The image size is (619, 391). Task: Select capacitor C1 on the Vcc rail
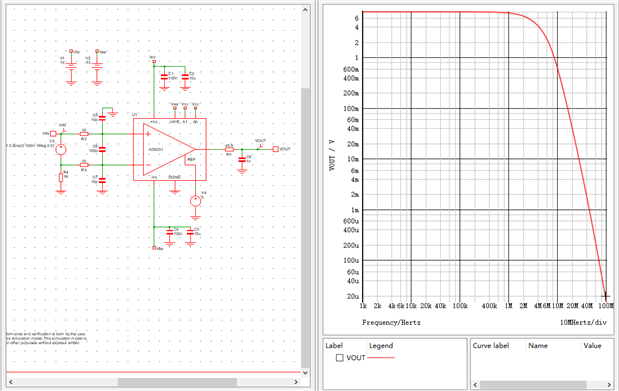tap(164, 77)
